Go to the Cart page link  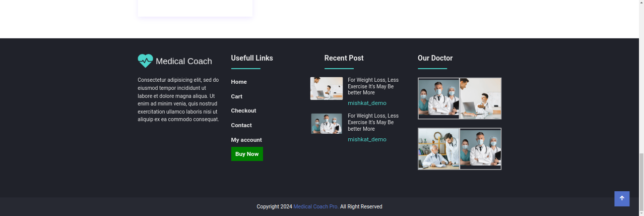tap(236, 96)
